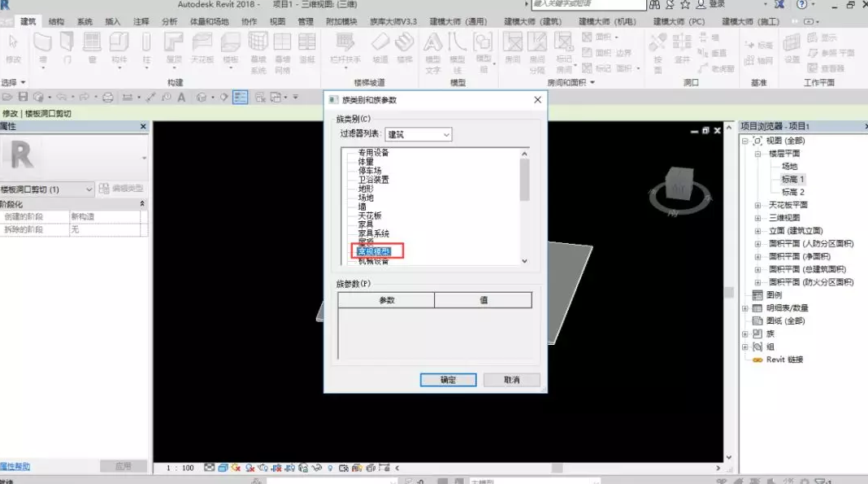Select the Room Separator tool
The height and width of the screenshot is (484, 868).
click(x=537, y=52)
